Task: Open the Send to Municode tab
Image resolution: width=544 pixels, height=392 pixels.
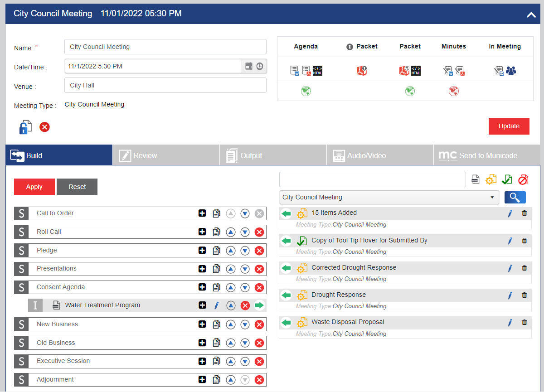Action: [x=486, y=155]
